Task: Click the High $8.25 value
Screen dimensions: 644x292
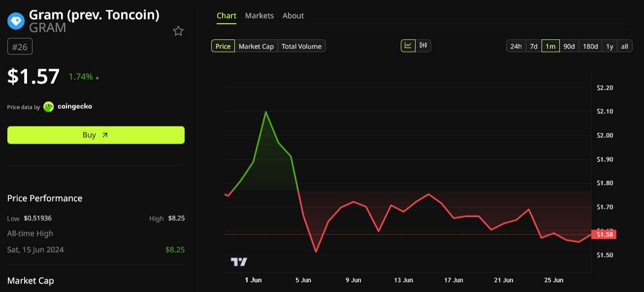Action: (x=176, y=218)
